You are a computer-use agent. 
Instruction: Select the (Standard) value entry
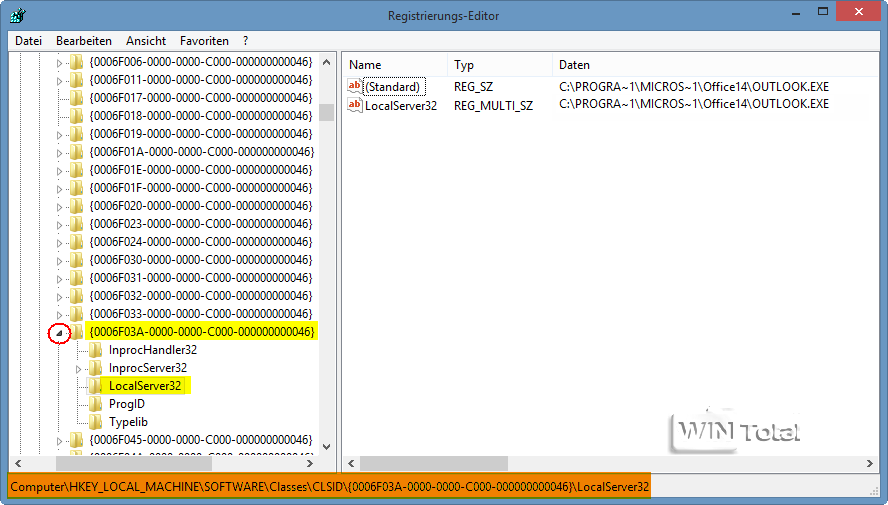(x=394, y=87)
